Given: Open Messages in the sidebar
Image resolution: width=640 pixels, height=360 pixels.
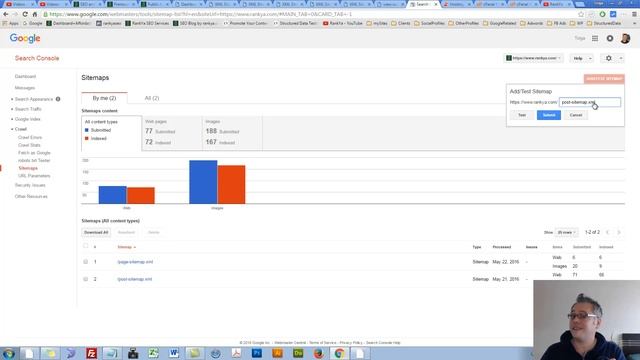Looking at the screenshot, I should tap(25, 88).
